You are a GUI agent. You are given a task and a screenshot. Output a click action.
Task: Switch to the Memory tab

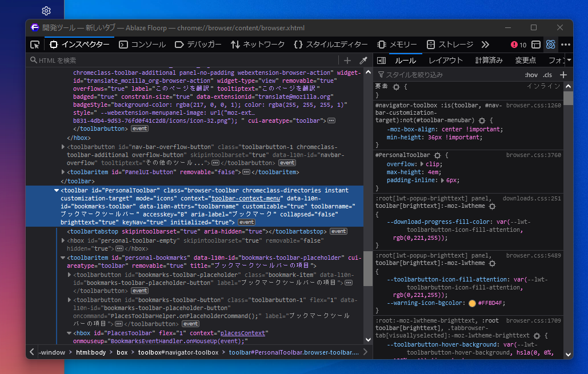click(397, 45)
